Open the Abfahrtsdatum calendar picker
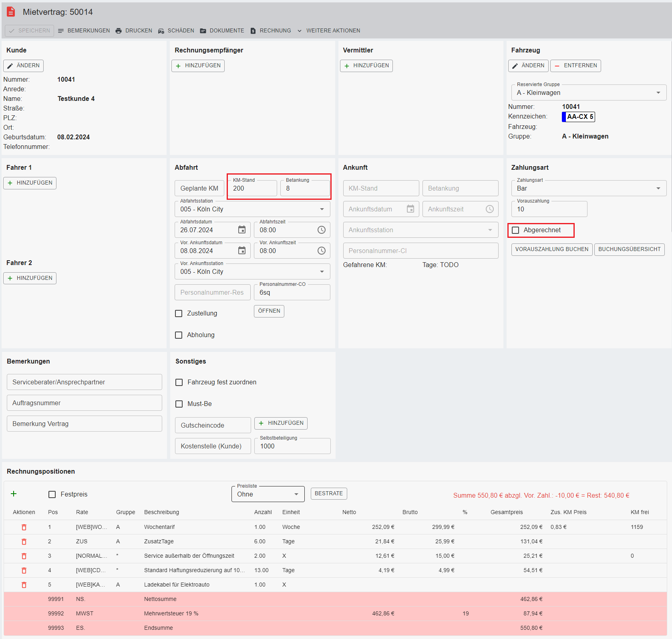Image resolution: width=672 pixels, height=639 pixels. (242, 230)
